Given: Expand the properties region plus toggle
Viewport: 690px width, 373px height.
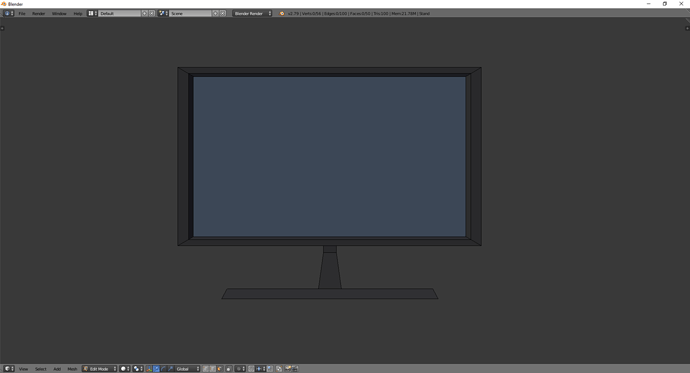Looking at the screenshot, I should pyautogui.click(x=687, y=28).
